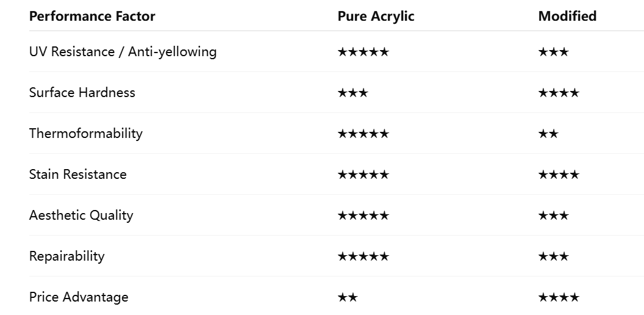Image resolution: width=644 pixels, height=315 pixels.
Task: Click Pure Acrylic's Aesthetic Quality star rating
Action: point(363,215)
